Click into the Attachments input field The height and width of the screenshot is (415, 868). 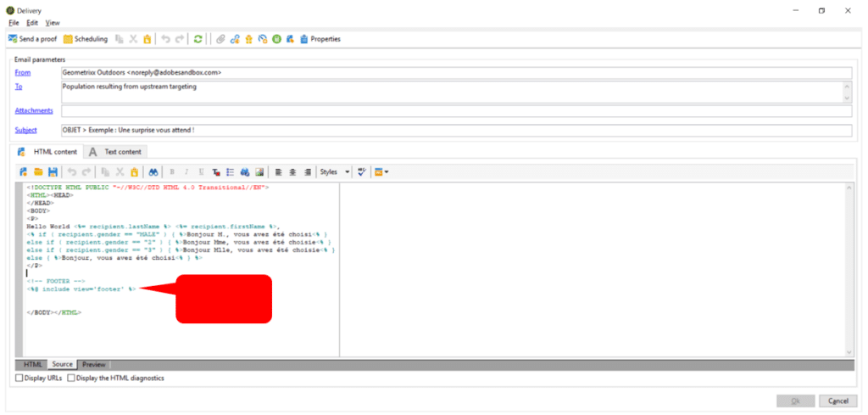456,111
